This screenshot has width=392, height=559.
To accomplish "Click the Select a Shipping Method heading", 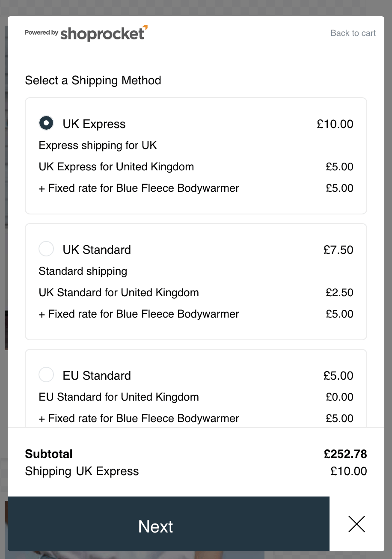I will tap(93, 80).
